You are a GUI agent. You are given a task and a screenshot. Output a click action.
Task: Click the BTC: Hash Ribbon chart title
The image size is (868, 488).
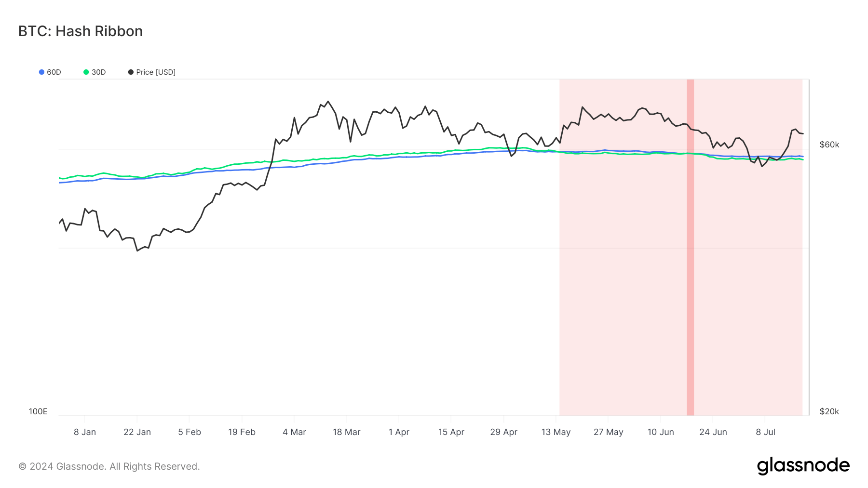click(x=81, y=31)
